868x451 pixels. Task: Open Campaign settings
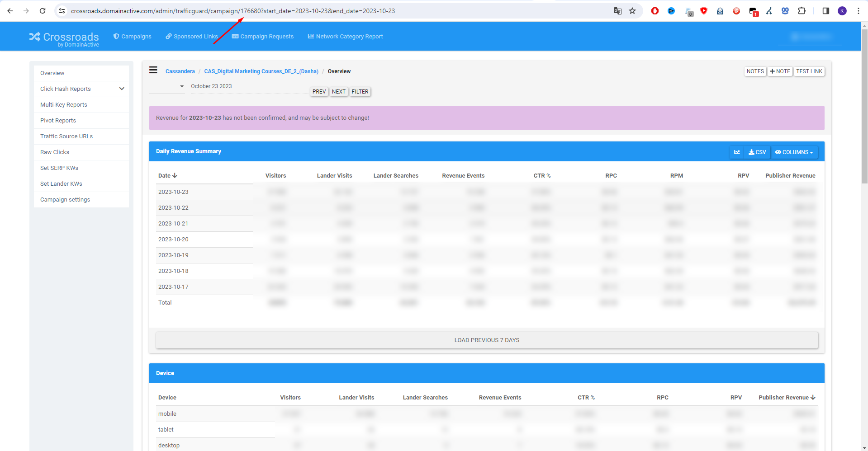[x=81, y=200]
